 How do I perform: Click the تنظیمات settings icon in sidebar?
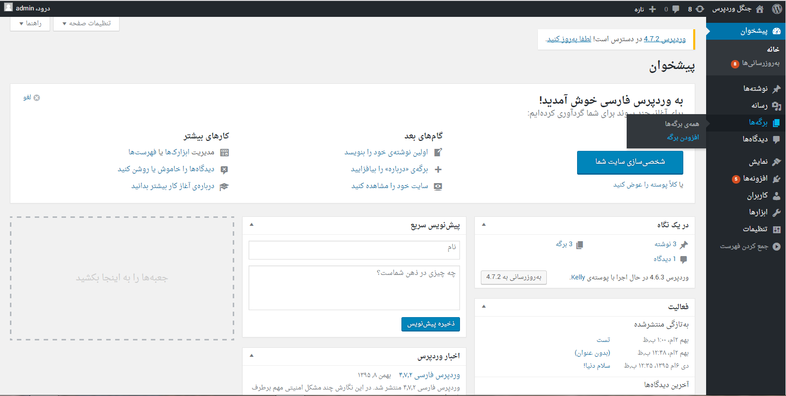coord(776,229)
